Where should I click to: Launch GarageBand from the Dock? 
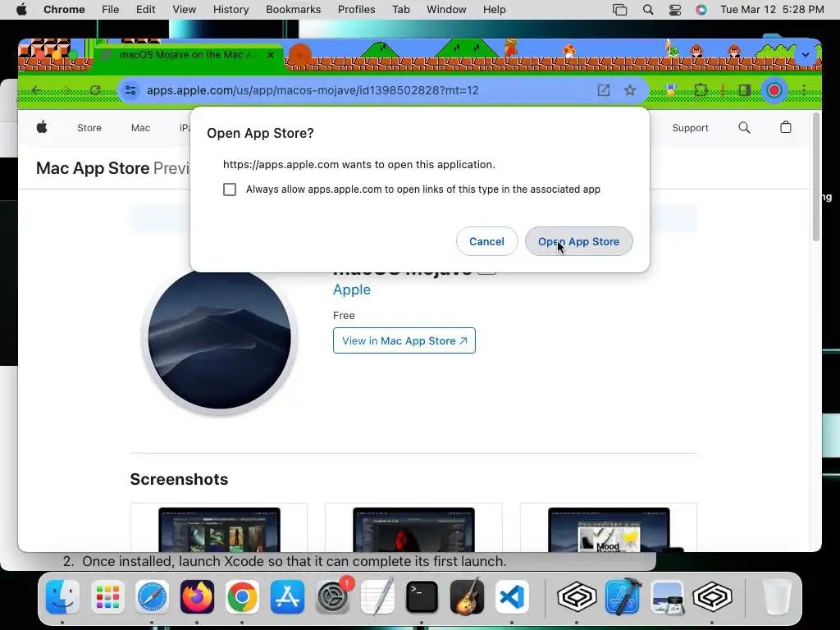[467, 597]
